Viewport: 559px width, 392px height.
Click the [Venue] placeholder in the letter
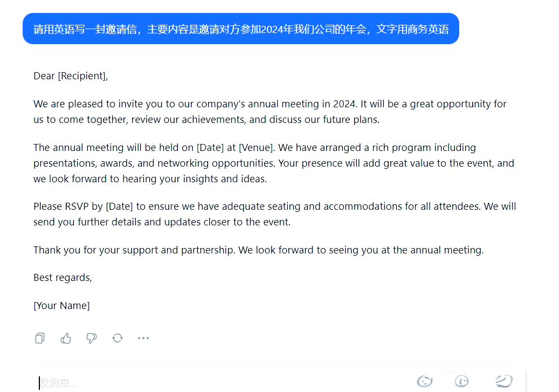click(x=257, y=148)
